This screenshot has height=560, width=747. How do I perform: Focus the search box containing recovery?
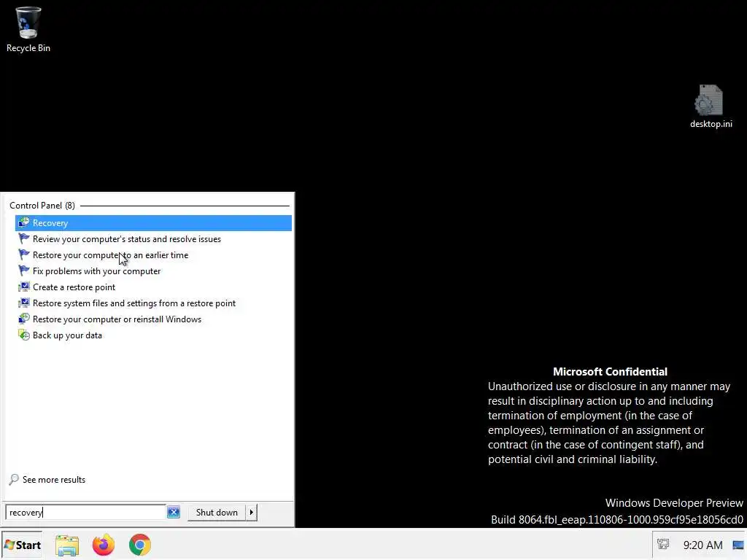coord(86,513)
